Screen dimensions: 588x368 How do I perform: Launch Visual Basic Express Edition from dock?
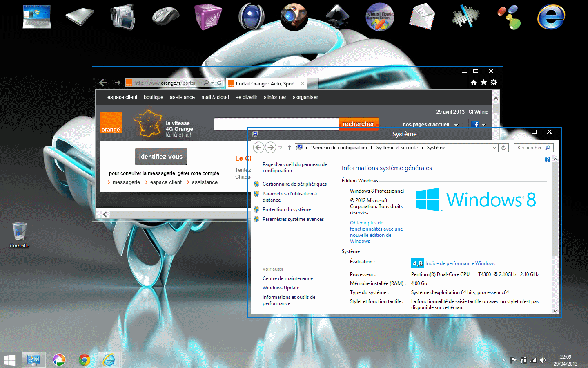(x=380, y=17)
